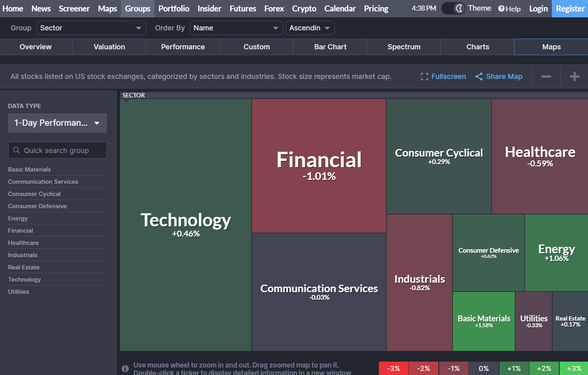This screenshot has width=588, height=375.
Task: Toggle the dark/light Theme switch
Action: [x=453, y=8]
